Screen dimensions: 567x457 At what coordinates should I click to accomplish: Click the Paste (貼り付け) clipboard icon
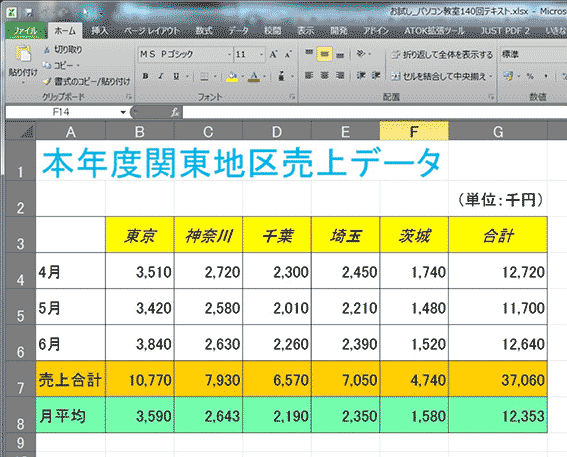tap(23, 54)
